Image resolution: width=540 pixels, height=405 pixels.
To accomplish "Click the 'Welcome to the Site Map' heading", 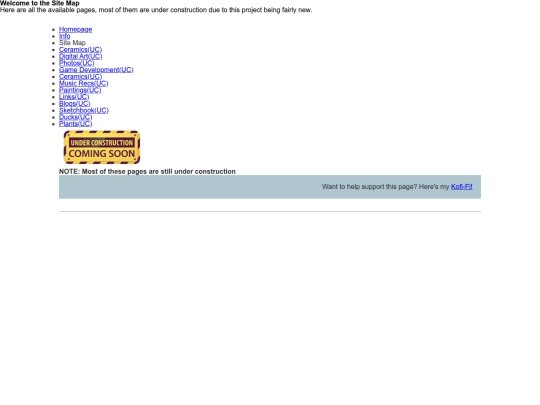I will (40, 3).
